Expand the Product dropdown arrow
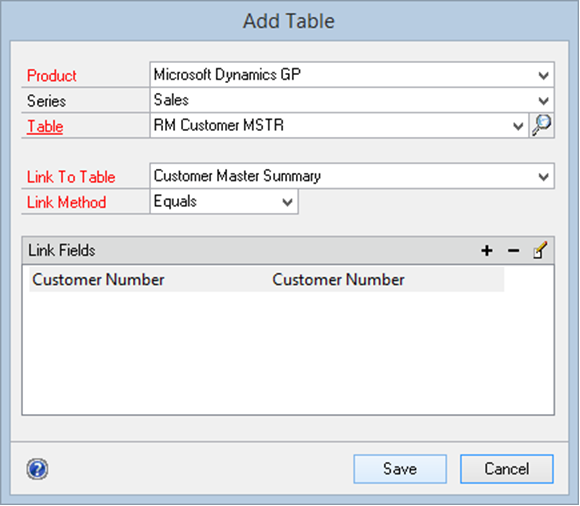Viewport: 580px width, 506px height. pyautogui.click(x=543, y=75)
